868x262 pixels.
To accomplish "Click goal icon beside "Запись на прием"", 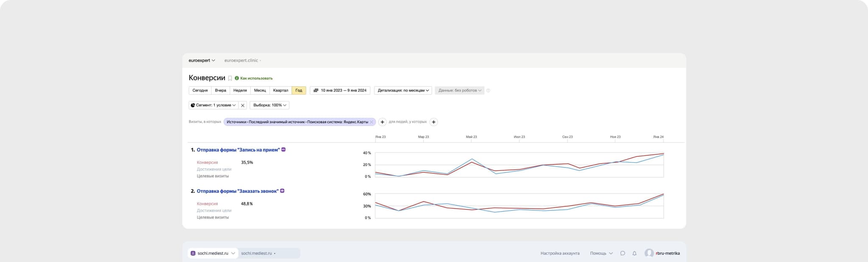I will pos(284,150).
